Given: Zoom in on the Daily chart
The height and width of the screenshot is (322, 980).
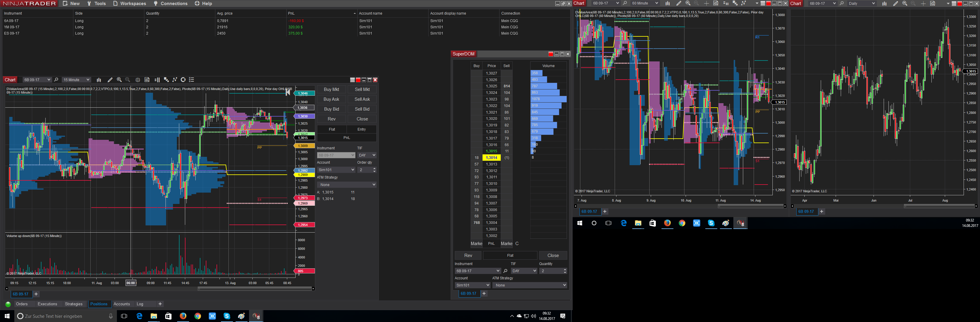Looking at the screenshot, I should 905,3.
